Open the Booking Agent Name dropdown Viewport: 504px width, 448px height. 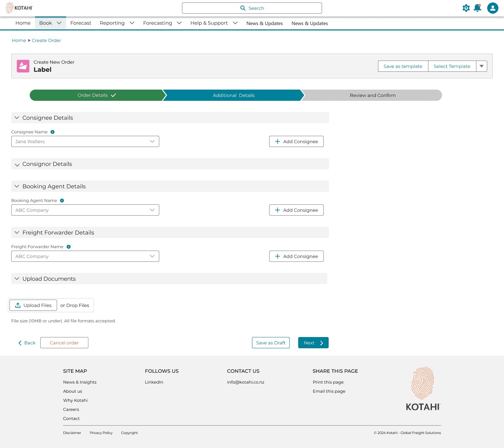pyautogui.click(x=85, y=210)
